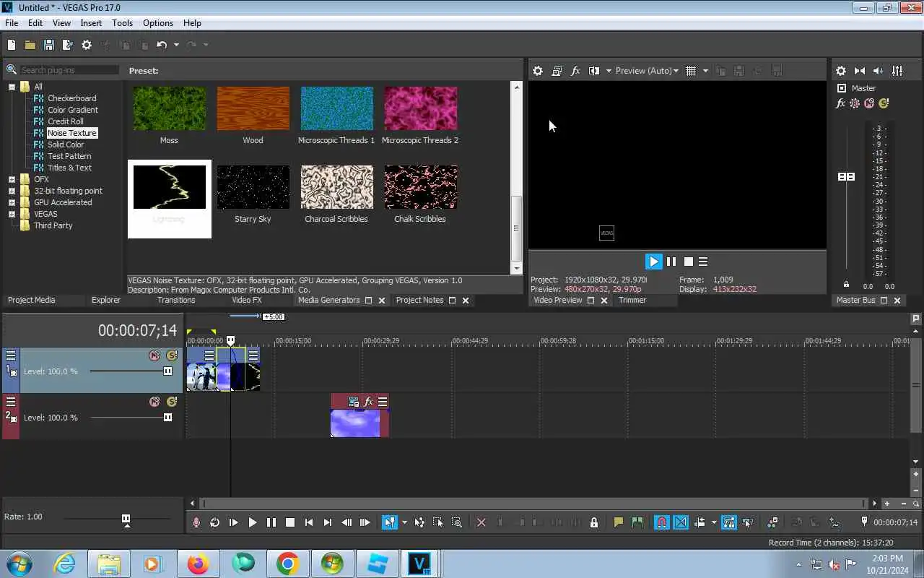The width and height of the screenshot is (924, 578).
Task: Open Master FX button
Action: point(840,103)
